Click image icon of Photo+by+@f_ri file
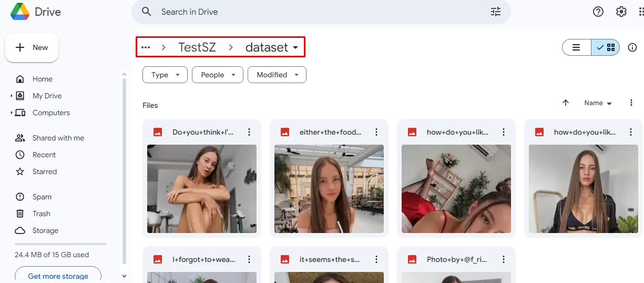 tap(412, 259)
